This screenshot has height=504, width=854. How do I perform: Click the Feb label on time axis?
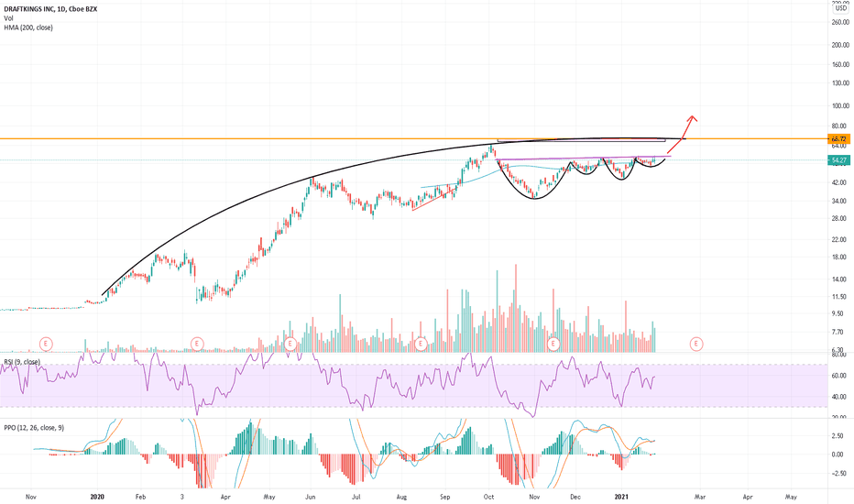[x=140, y=497]
